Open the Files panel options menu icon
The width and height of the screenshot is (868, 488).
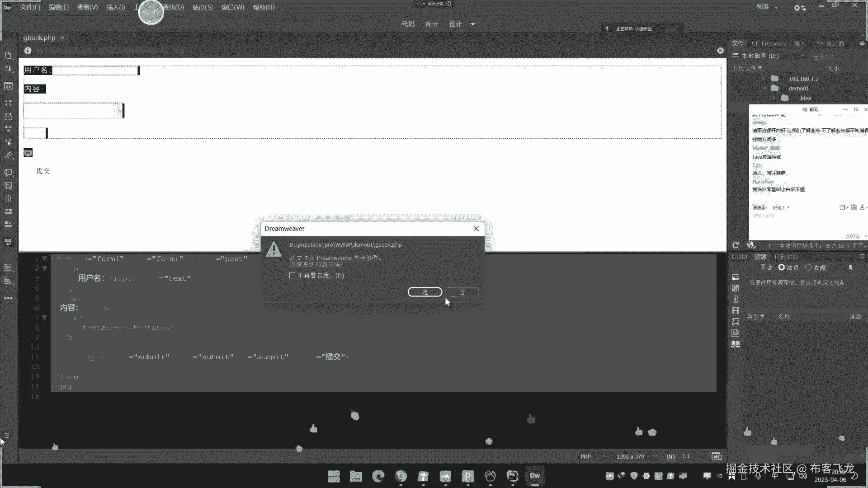point(862,43)
